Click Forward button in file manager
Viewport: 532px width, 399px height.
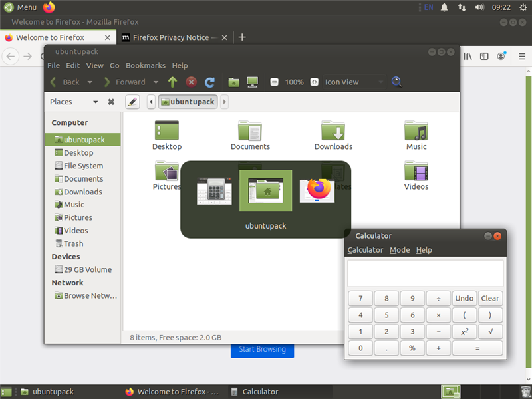pyautogui.click(x=124, y=82)
